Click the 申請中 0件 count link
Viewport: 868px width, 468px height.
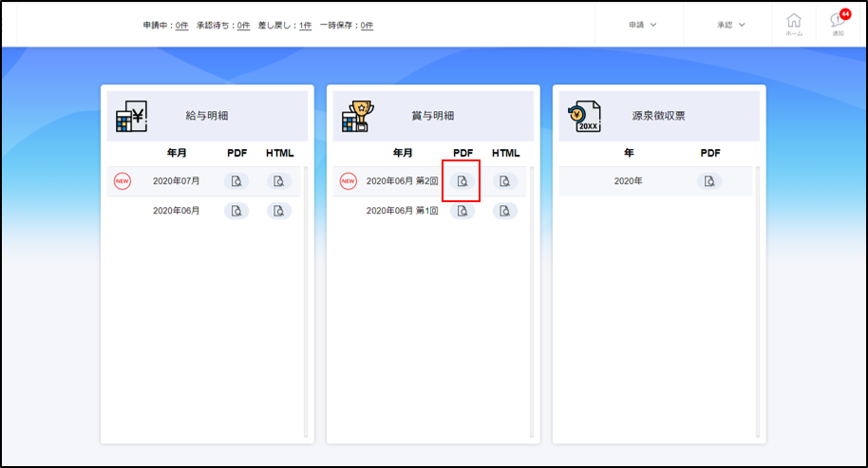coord(181,26)
